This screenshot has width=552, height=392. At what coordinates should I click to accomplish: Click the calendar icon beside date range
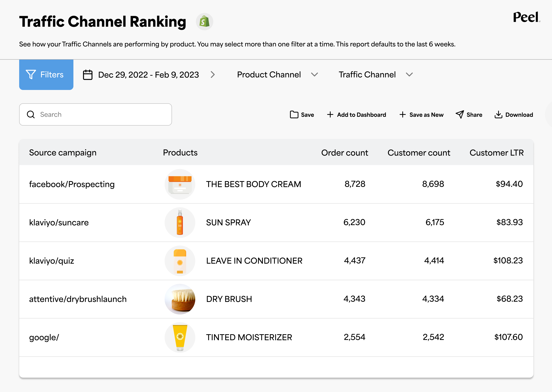87,75
